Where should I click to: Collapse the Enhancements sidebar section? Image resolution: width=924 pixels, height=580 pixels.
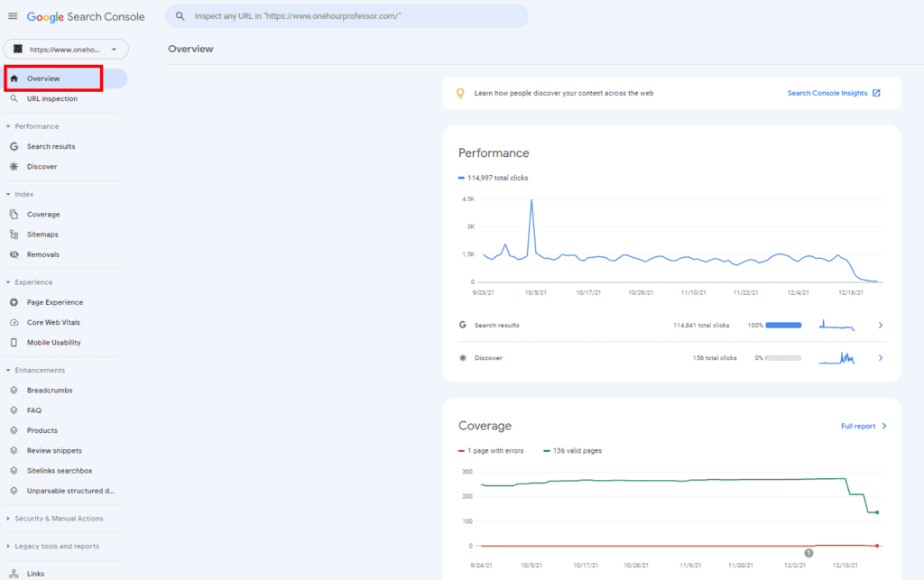(8, 370)
